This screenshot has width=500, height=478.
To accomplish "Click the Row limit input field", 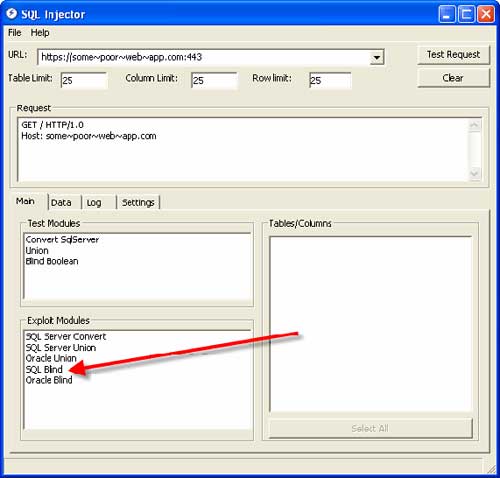I will click(330, 80).
